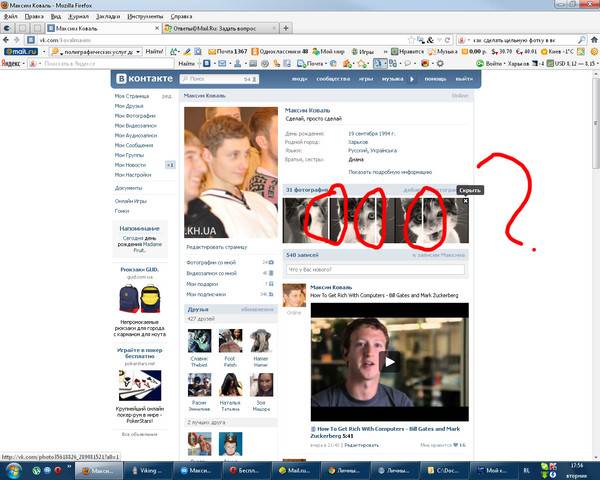The image size is (600, 480).
Task: Click the Yandex toolbar search input field
Action: 107,64
